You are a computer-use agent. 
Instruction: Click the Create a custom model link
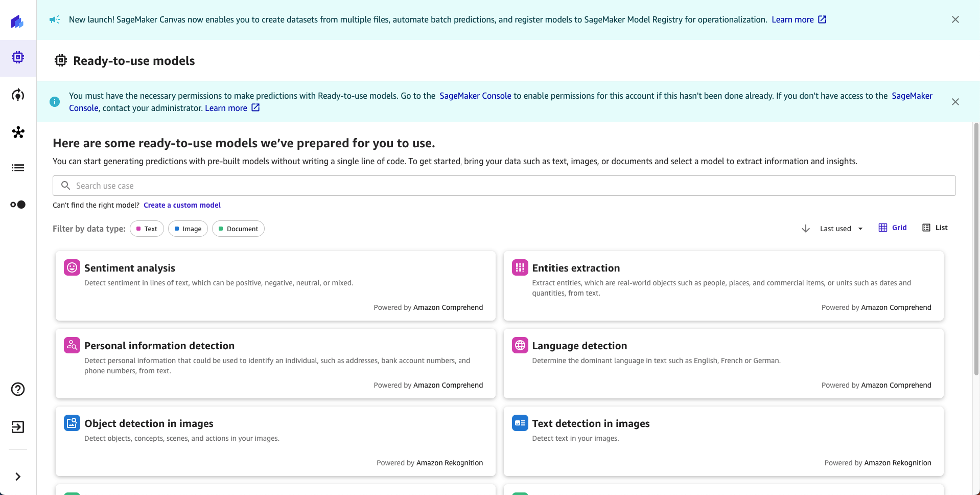[x=182, y=205]
